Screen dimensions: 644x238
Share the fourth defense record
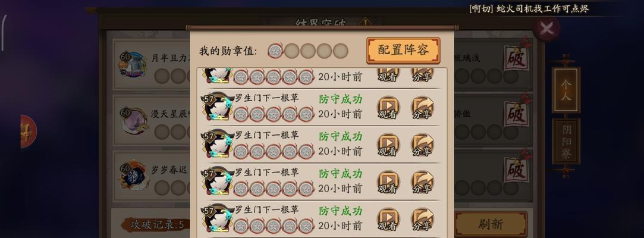[x=422, y=182]
